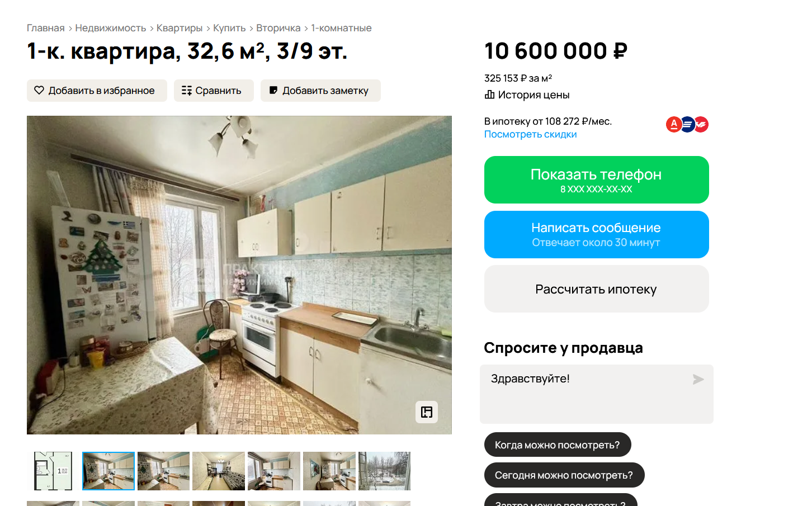Select the bedroom room thumbnail
Screen dimensions: 812x506
pos(219,471)
